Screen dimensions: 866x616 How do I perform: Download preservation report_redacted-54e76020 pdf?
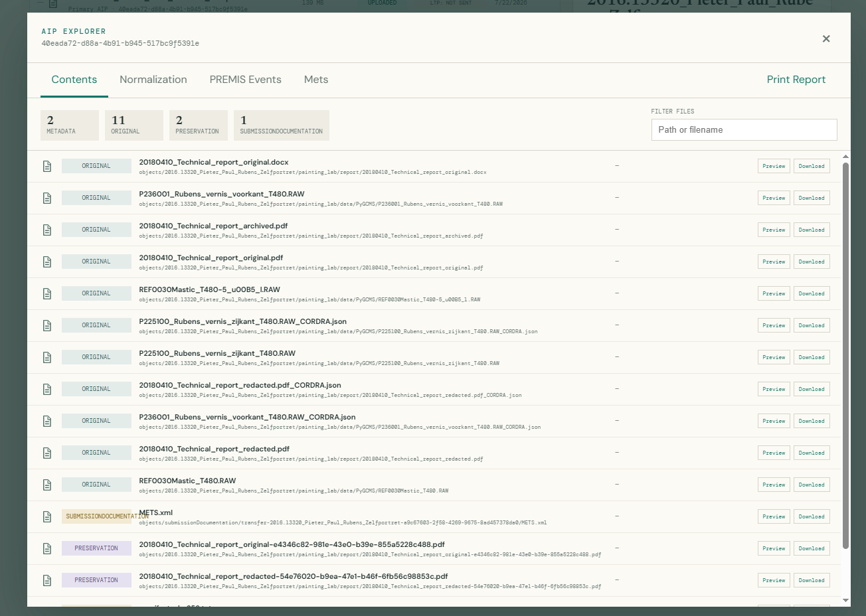[x=812, y=580]
